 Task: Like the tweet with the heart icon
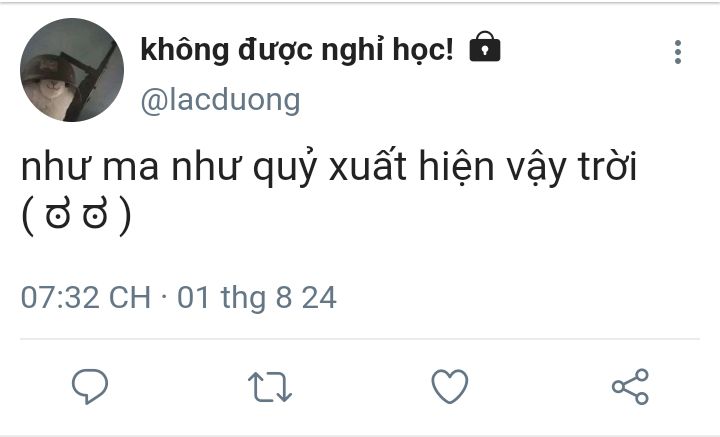click(450, 387)
